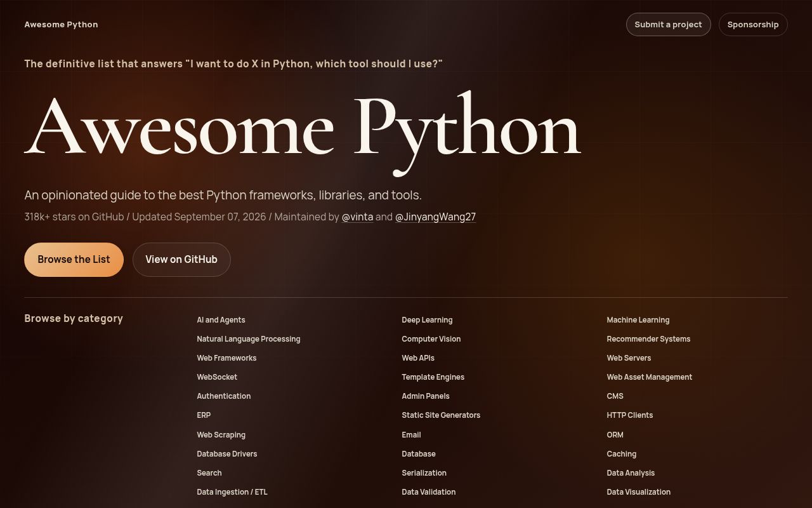Open the Search category link
Screen dimensions: 812x508
tap(209, 473)
